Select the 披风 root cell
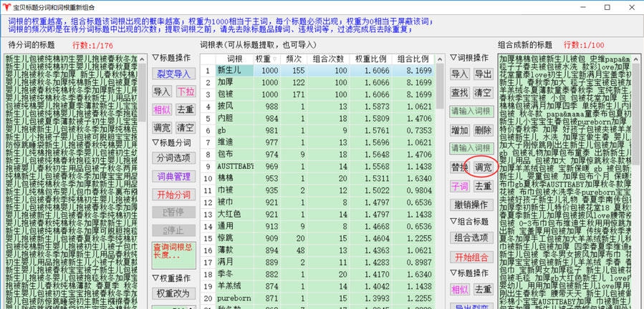Screen dimensions: 644x309 234,107
